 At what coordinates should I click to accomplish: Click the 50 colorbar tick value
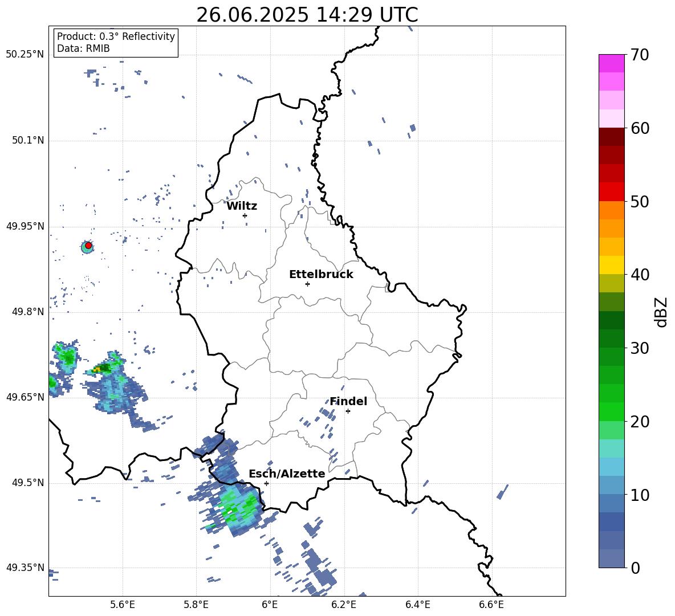click(640, 202)
